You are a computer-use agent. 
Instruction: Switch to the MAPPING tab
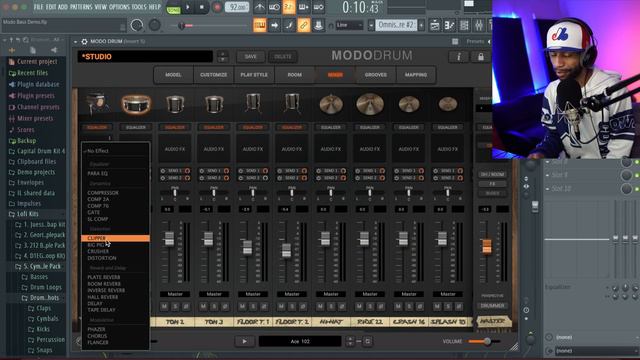[416, 75]
